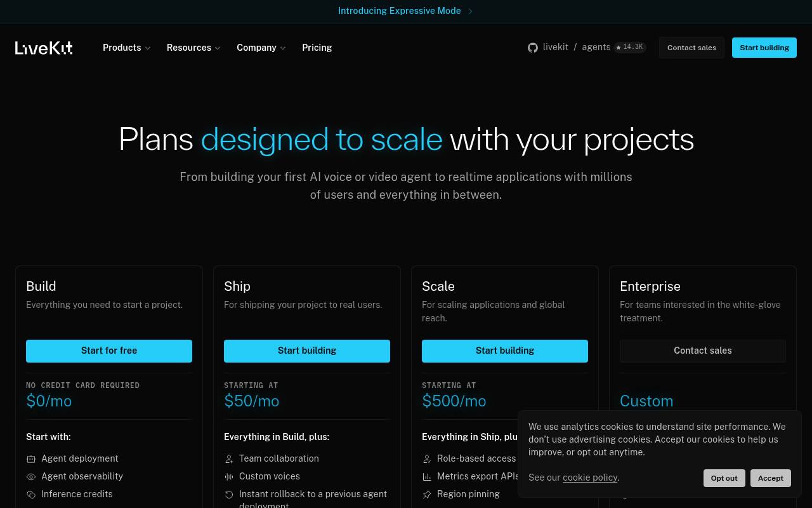Open the cookie policy link

590,478
